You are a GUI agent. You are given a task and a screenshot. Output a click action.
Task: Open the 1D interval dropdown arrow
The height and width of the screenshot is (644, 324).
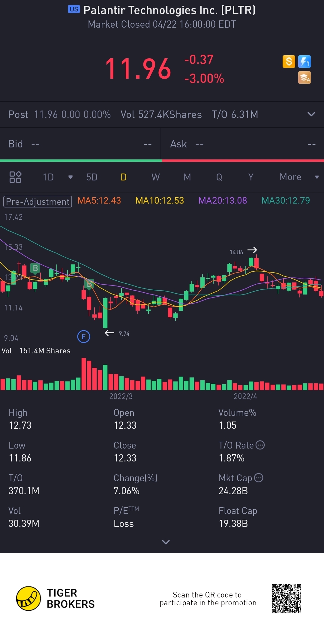(x=70, y=177)
